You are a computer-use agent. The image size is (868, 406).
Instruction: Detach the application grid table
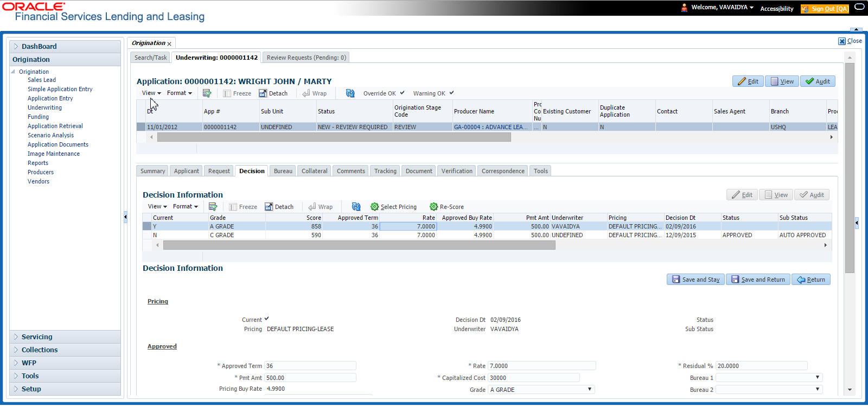(273, 93)
